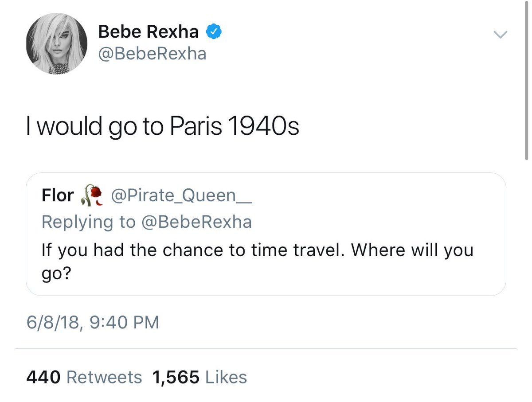This screenshot has width=532, height=402.
Task: Click the number 1,565 in likes count
Action: click(176, 377)
